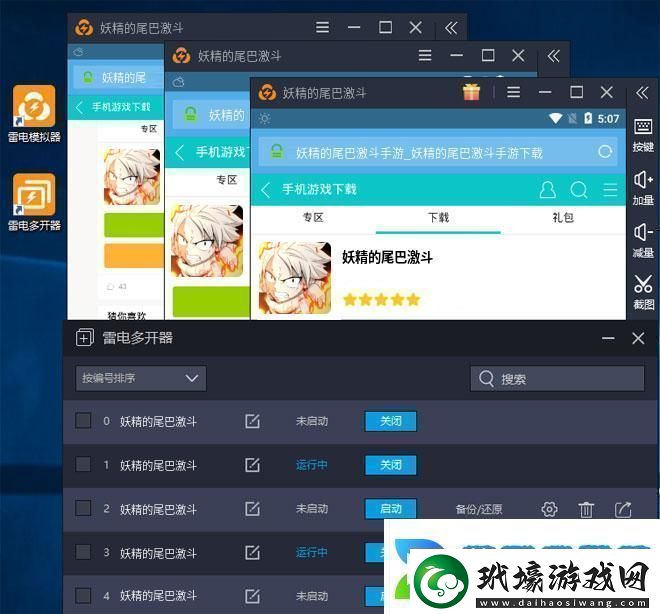The width and height of the screenshot is (660, 614).
Task: Go back arrow in rear emulator window
Action: (79, 107)
